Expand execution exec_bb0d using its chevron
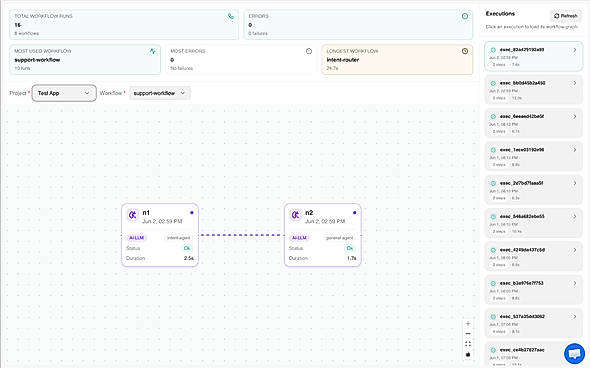Screen dimensions: 590x368 pos(575,83)
